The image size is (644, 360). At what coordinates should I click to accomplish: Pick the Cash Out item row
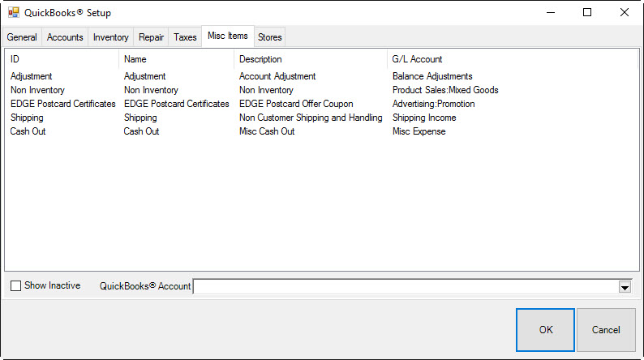(28, 131)
